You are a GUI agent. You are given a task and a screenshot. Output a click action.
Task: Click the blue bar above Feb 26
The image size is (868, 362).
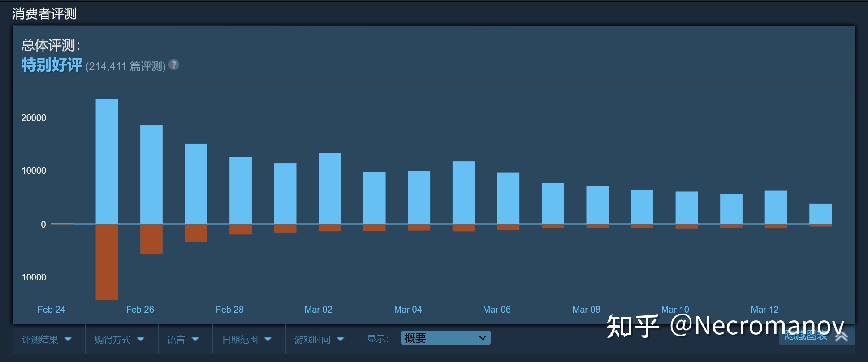pyautogui.click(x=151, y=175)
